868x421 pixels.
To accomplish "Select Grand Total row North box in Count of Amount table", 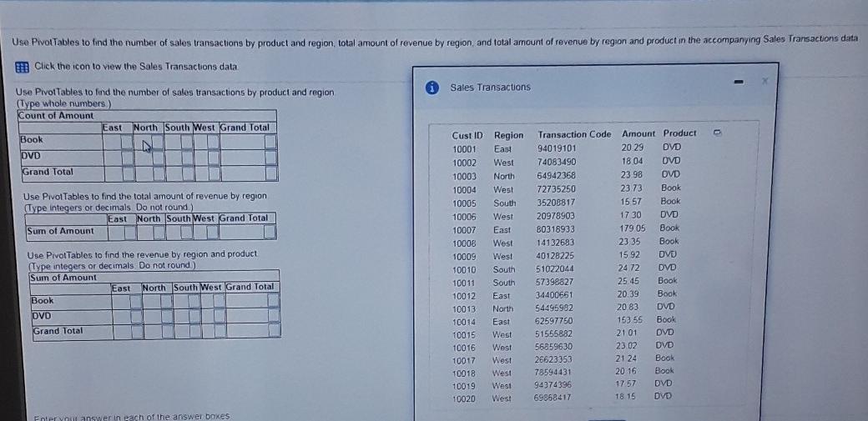I will click(x=159, y=173).
